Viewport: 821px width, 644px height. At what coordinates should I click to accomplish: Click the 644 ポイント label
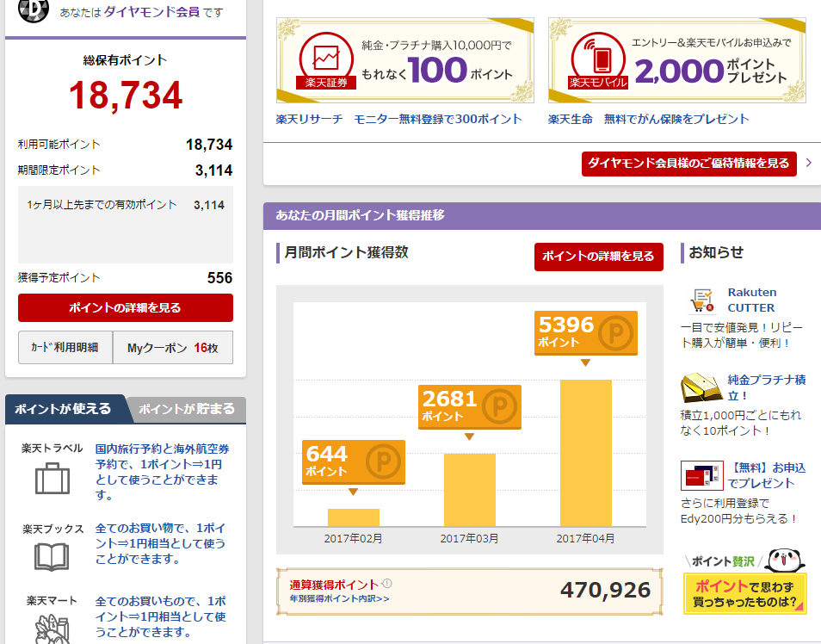(x=354, y=461)
